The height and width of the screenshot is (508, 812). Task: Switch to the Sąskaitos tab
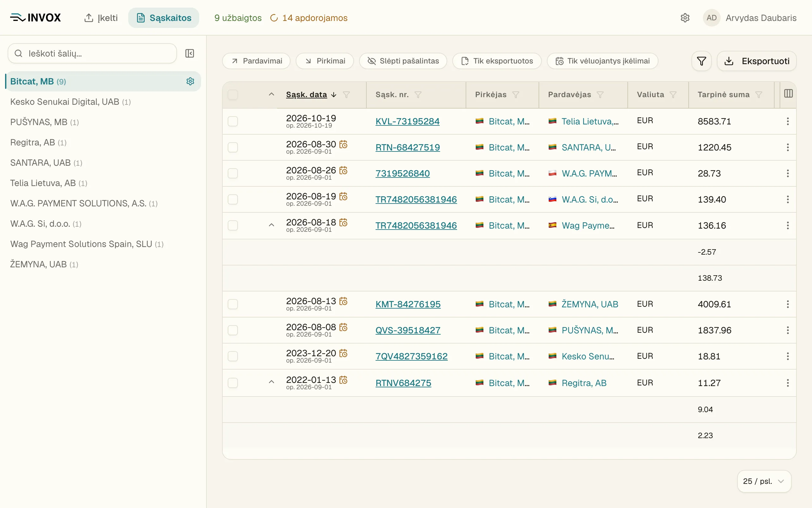(164, 18)
